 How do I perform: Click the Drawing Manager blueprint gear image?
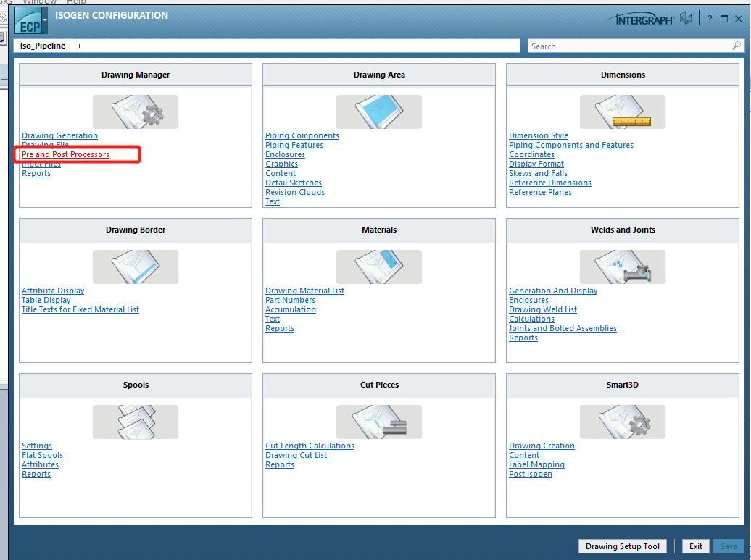(x=136, y=112)
